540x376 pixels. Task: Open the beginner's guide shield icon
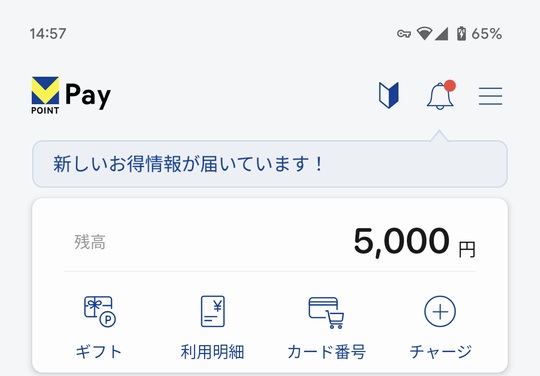pos(389,95)
